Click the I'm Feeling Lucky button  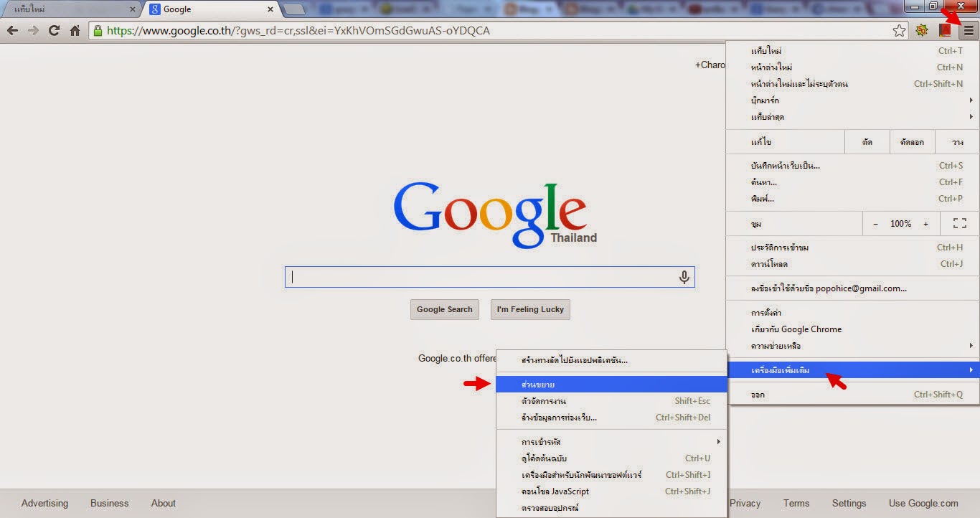pos(530,309)
